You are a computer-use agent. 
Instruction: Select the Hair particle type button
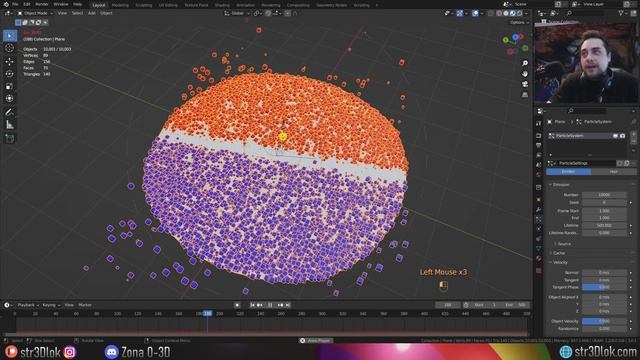click(613, 172)
